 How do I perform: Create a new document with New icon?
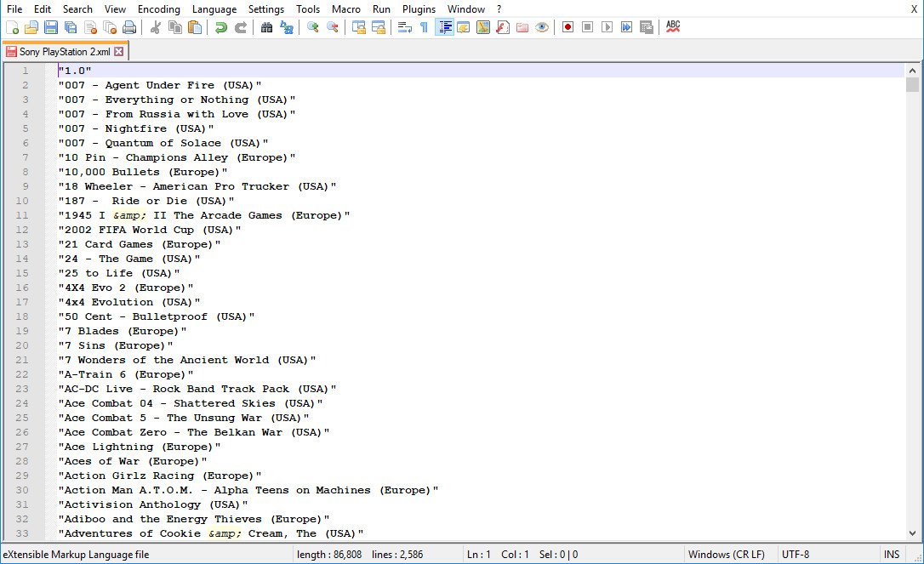[x=13, y=27]
